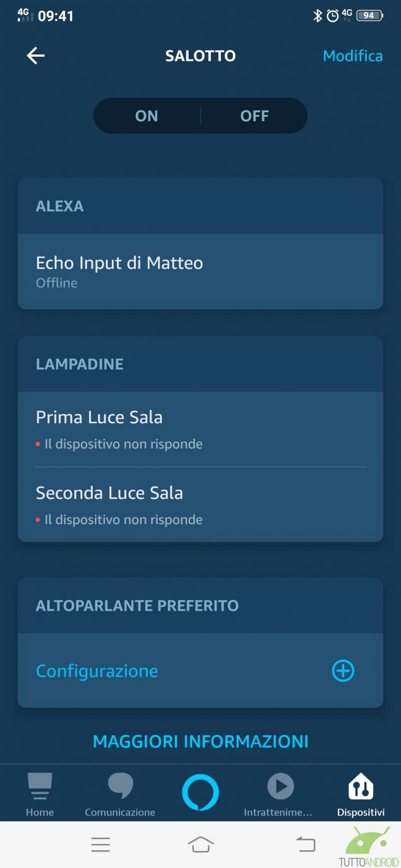Viewport: 401px width, 868px height.
Task: Tap the back arrow icon
Action: [x=35, y=56]
